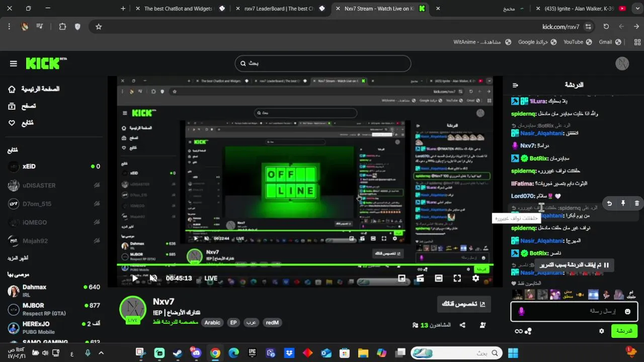The height and width of the screenshot is (362, 644).
Task: Open chat settings gear
Action: point(601,331)
